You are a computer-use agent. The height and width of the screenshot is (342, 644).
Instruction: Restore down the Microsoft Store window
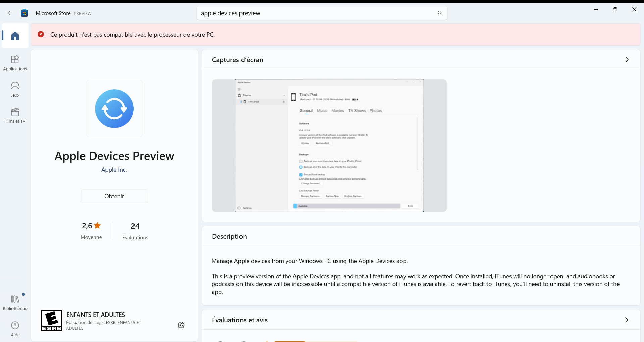[615, 9]
